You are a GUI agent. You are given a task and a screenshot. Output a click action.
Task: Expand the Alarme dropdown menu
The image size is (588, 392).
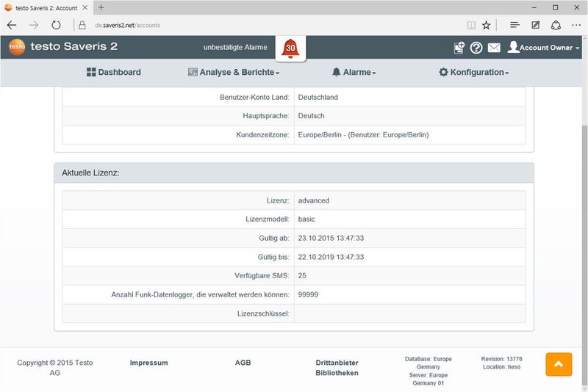354,72
